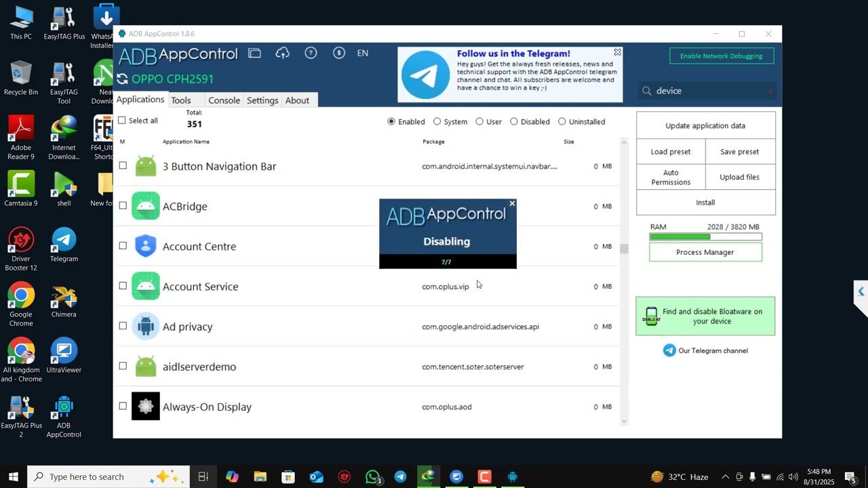Click Save preset button
The height and width of the screenshot is (488, 868).
[x=740, y=152]
